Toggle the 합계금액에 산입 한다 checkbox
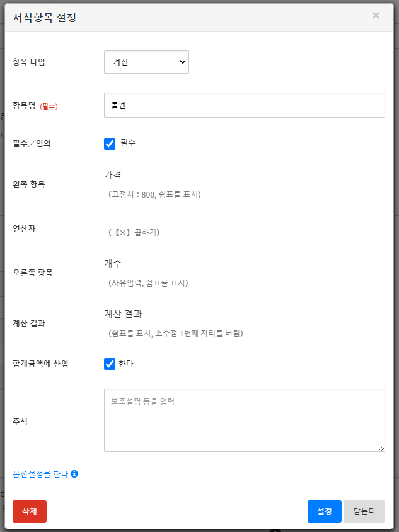Screen dimensions: 399x532 (110, 364)
